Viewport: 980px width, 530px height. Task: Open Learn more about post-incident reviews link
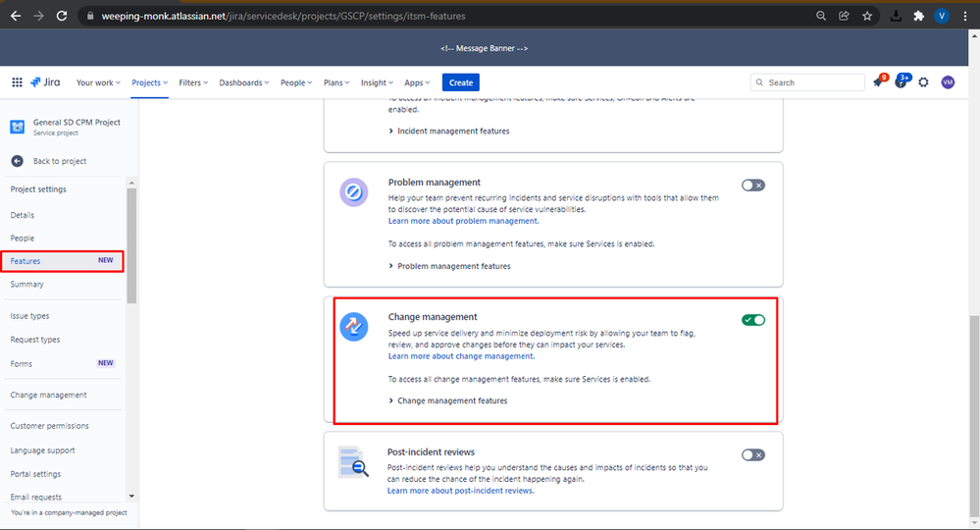coord(461,491)
